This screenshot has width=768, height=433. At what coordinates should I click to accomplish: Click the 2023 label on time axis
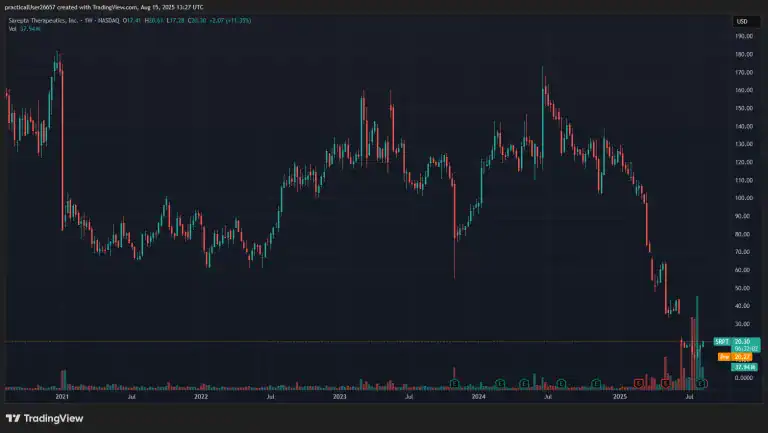[x=339, y=397]
